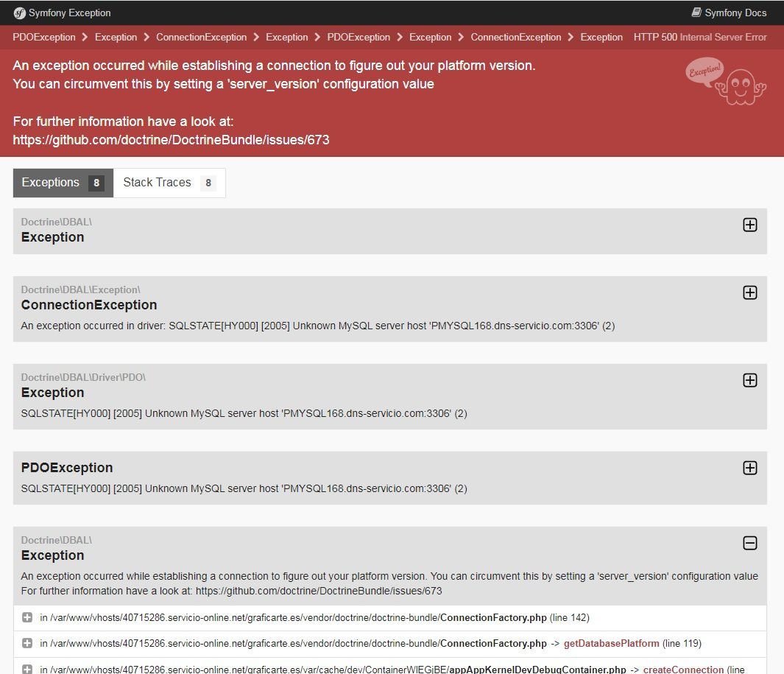Viewport: 784px width, 674px height.
Task: Click PDOException heading
Action: click(x=67, y=467)
